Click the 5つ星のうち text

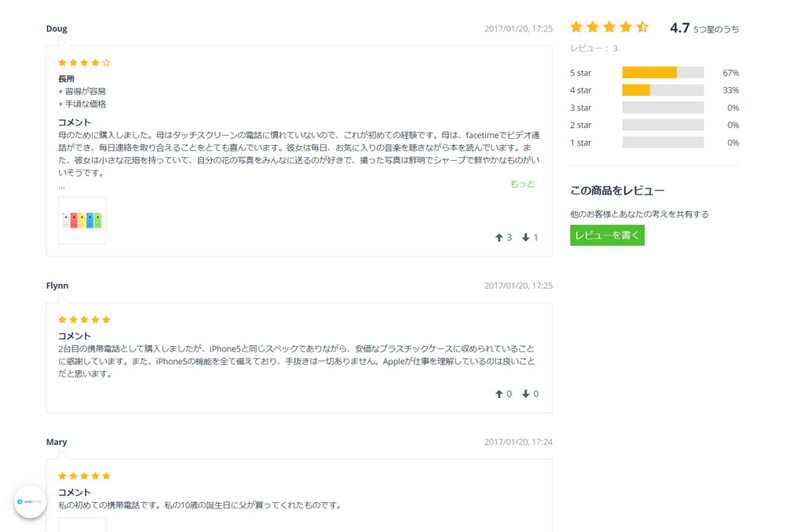716,30
